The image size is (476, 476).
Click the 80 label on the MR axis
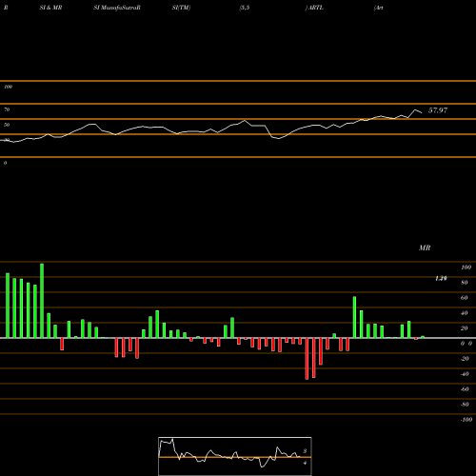[465, 283]
